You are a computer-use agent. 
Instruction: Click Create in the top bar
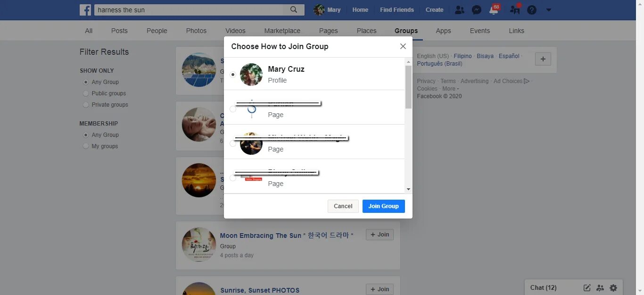tap(434, 10)
